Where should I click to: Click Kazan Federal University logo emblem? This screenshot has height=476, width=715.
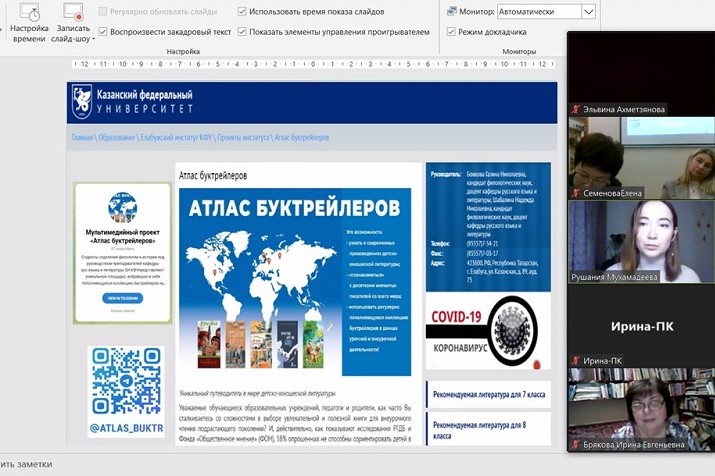81,101
